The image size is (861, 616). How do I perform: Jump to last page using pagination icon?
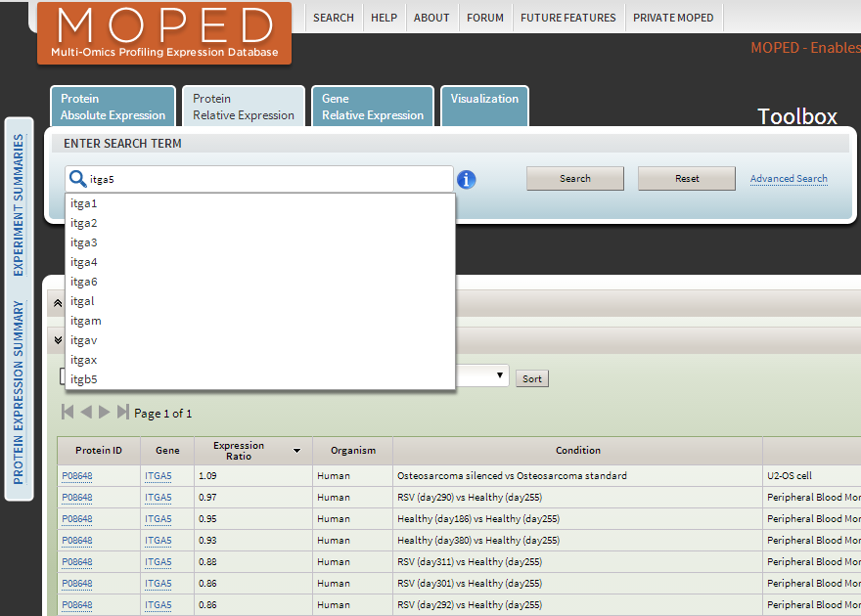click(121, 412)
